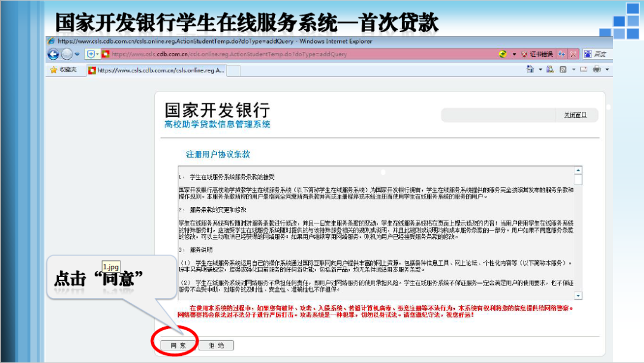The width and height of the screenshot is (644, 363).
Task: Click the Baidu paw search provider icon
Action: click(588, 54)
